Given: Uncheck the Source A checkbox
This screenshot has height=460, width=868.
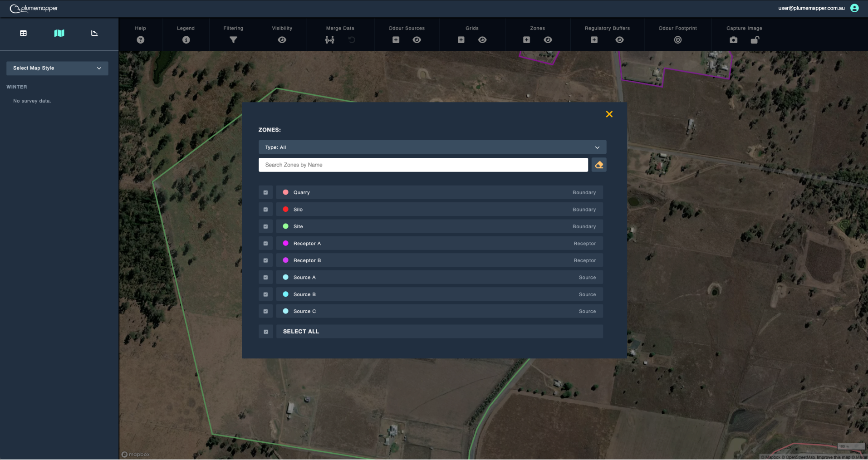Looking at the screenshot, I should click(x=266, y=278).
